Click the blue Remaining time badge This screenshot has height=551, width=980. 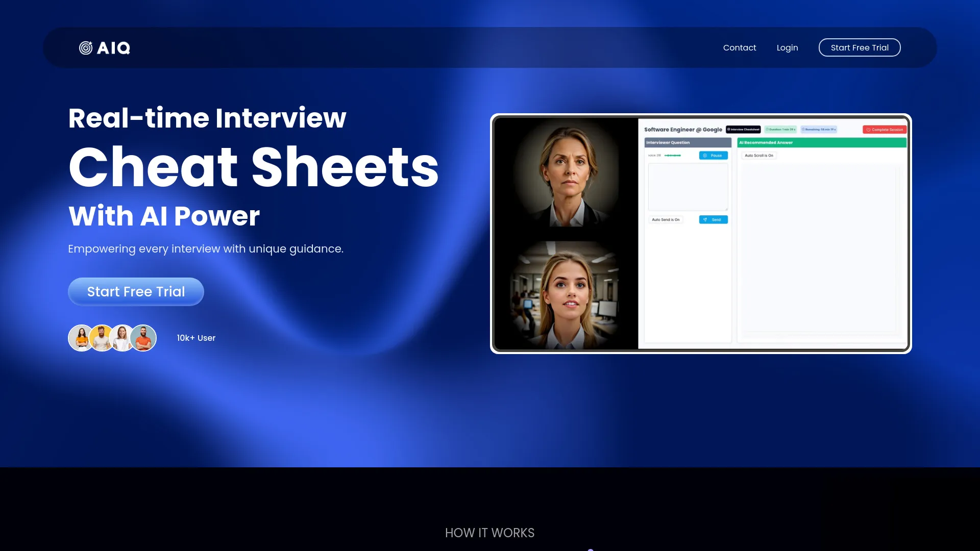tap(819, 130)
